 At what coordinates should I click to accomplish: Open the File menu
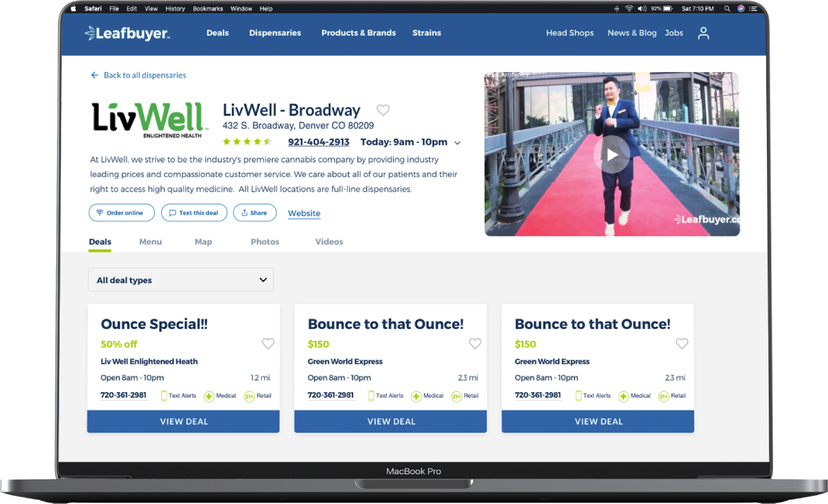[114, 9]
